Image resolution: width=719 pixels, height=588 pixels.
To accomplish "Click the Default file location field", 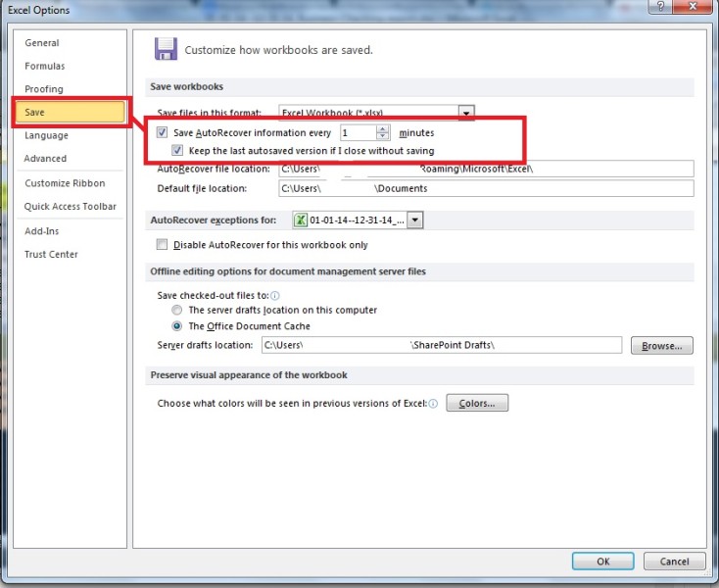I will (x=486, y=188).
